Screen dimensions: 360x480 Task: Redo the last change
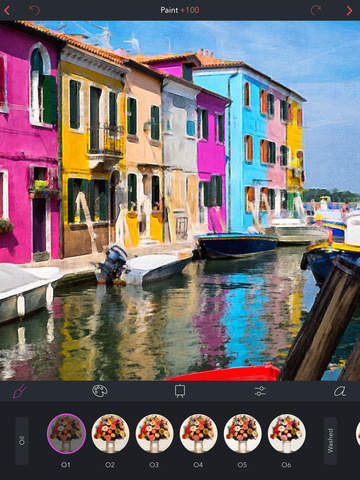tap(316, 10)
